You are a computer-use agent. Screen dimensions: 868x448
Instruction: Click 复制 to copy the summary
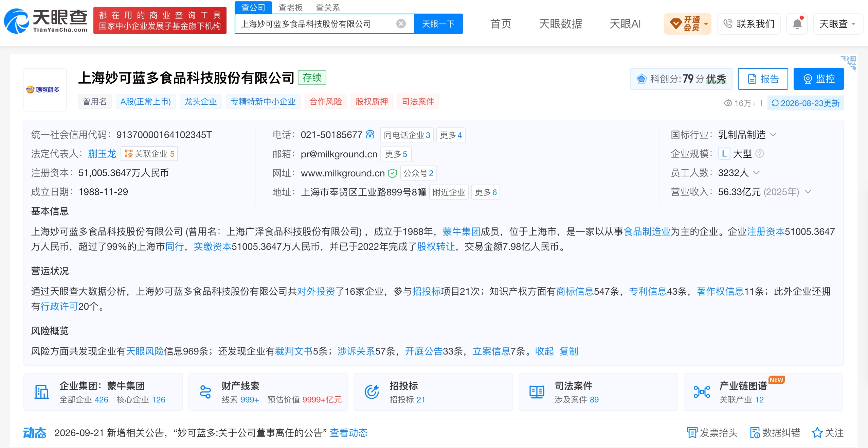(569, 351)
